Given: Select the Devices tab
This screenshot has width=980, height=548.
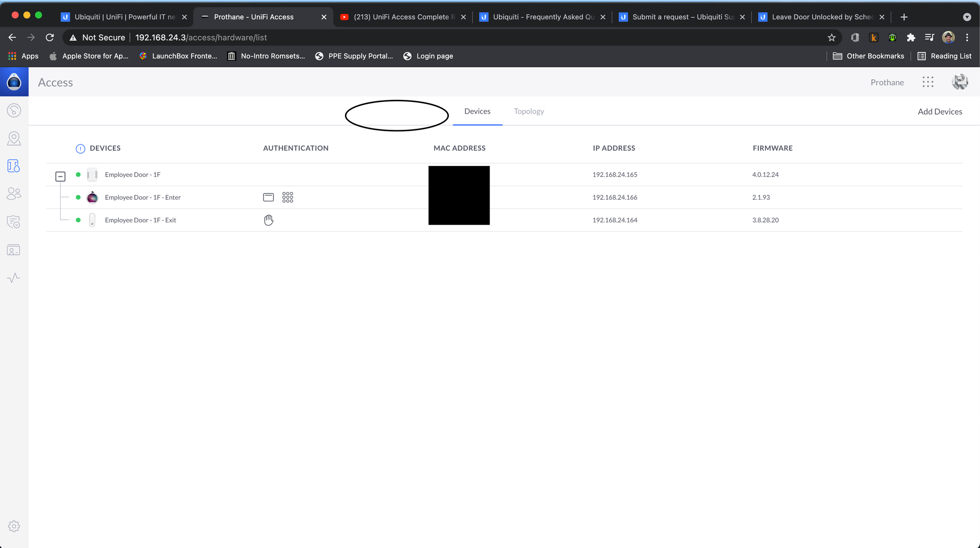Looking at the screenshot, I should coord(477,111).
